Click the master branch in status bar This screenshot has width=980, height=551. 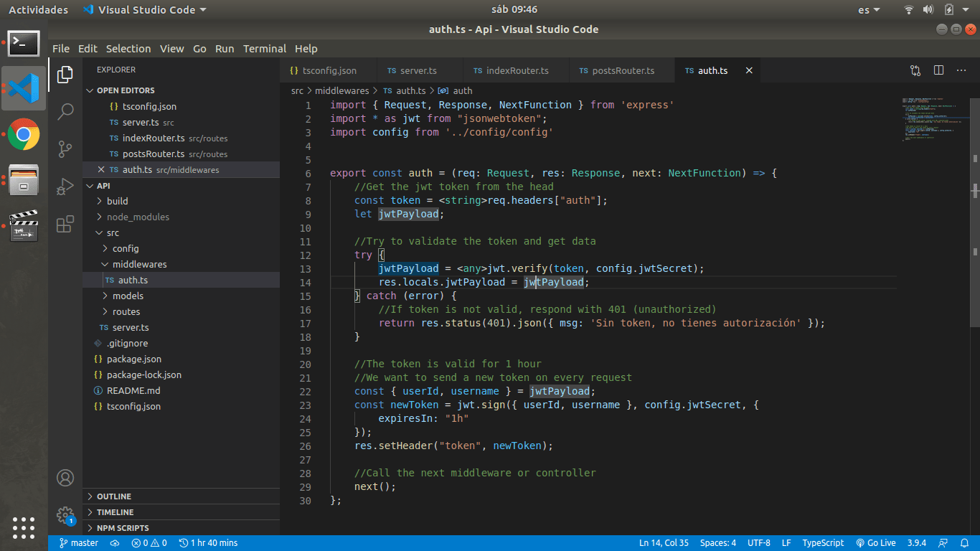(79, 543)
